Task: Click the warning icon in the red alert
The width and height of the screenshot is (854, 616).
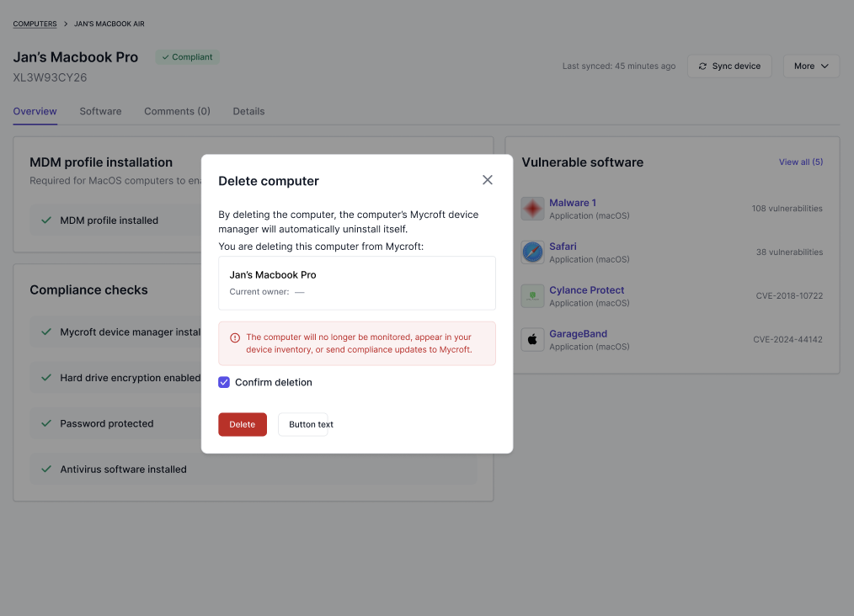Action: [x=235, y=338]
